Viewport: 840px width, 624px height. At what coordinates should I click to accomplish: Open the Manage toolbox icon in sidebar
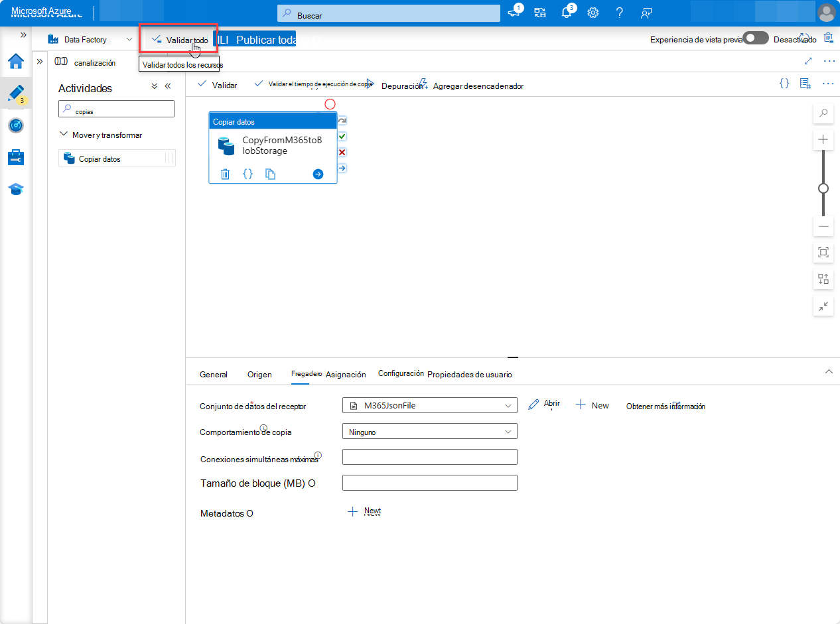tap(15, 157)
